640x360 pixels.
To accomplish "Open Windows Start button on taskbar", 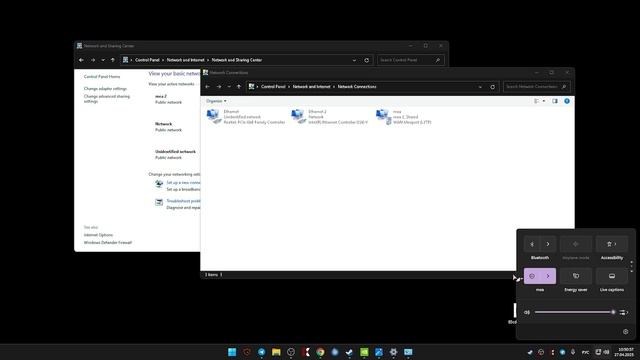I will (x=232, y=352).
